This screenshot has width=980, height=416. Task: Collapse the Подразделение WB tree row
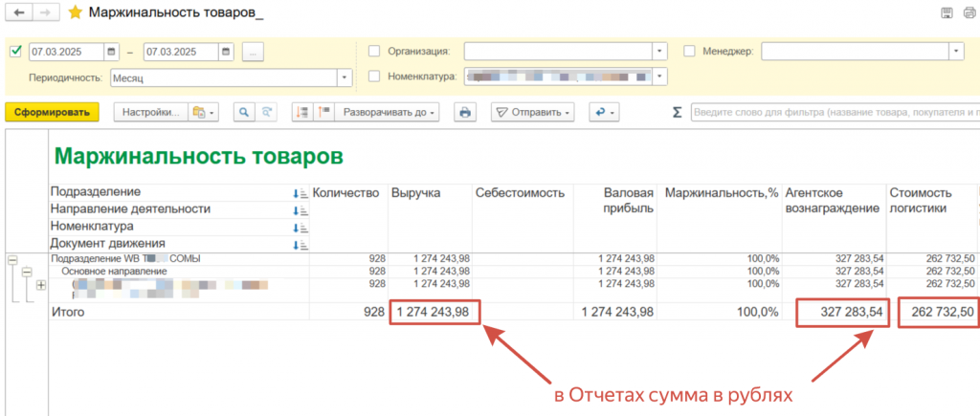[12, 259]
